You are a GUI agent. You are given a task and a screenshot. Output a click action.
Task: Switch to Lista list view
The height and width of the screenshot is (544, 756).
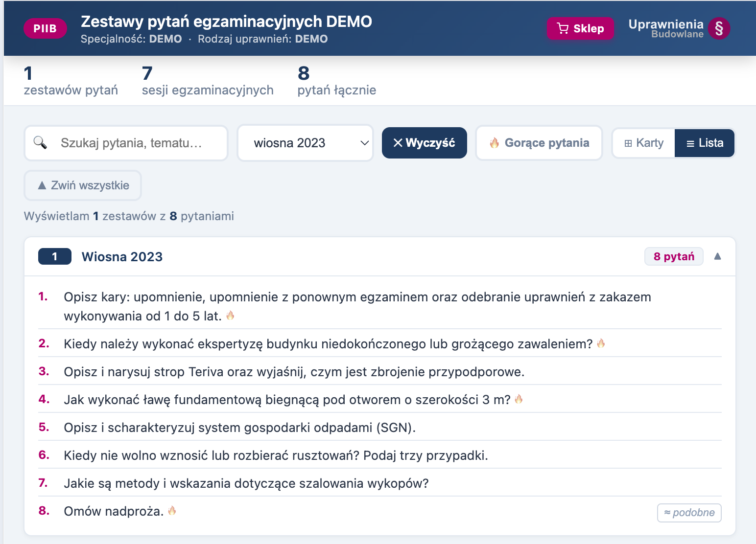pos(705,143)
